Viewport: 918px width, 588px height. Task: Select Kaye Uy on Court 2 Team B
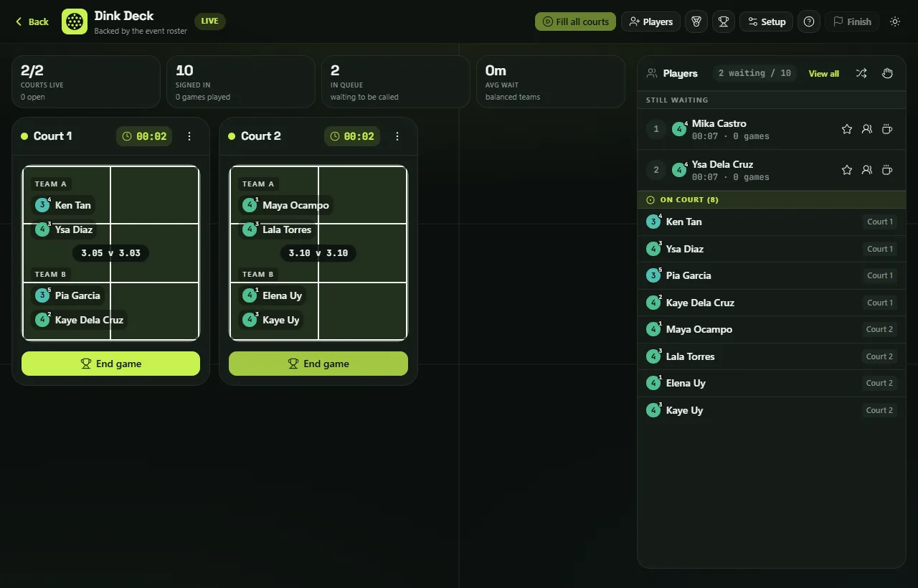coord(271,320)
